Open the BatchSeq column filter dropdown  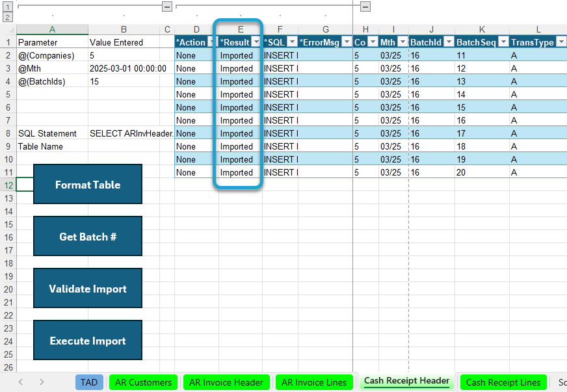[x=503, y=42]
